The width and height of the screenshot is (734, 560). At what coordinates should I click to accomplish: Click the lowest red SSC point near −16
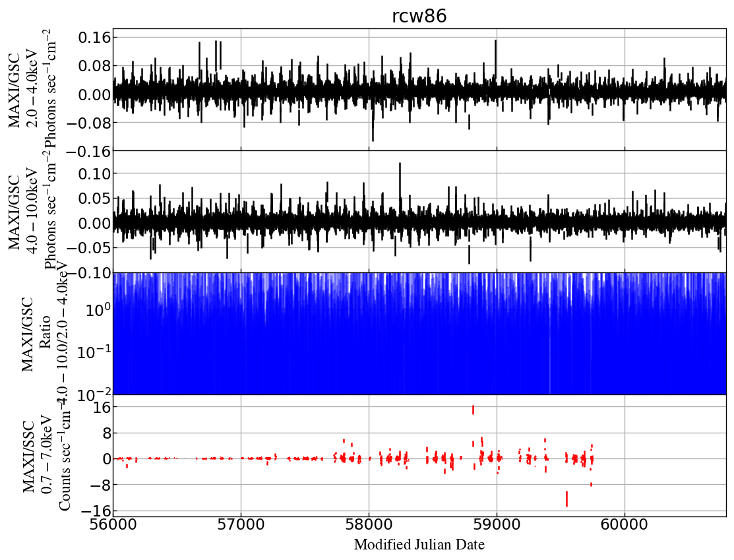567,499
